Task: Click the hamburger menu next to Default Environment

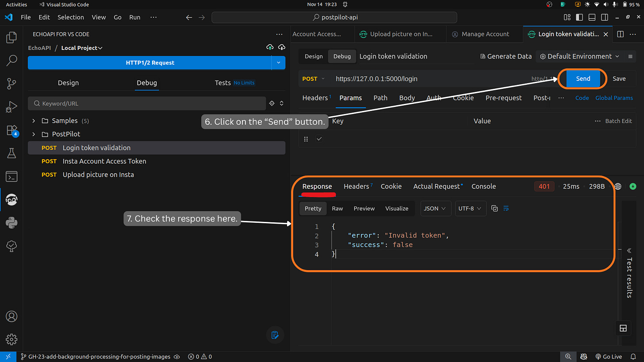Action: coord(630,57)
